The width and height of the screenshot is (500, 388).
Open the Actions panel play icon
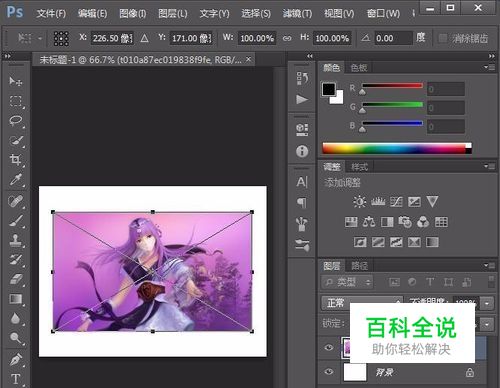coord(302,99)
